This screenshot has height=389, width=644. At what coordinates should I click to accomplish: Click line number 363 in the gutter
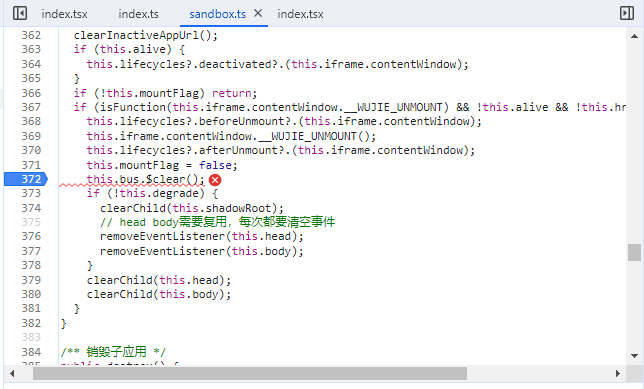click(x=31, y=49)
